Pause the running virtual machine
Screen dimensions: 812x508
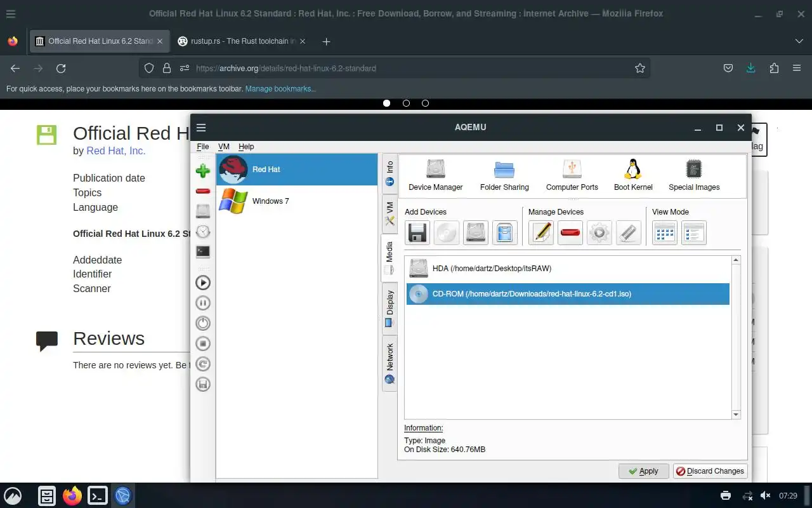[x=203, y=303]
